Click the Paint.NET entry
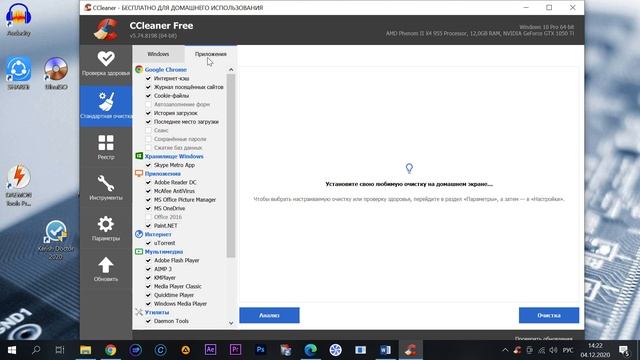The height and width of the screenshot is (360, 640). pos(166,226)
